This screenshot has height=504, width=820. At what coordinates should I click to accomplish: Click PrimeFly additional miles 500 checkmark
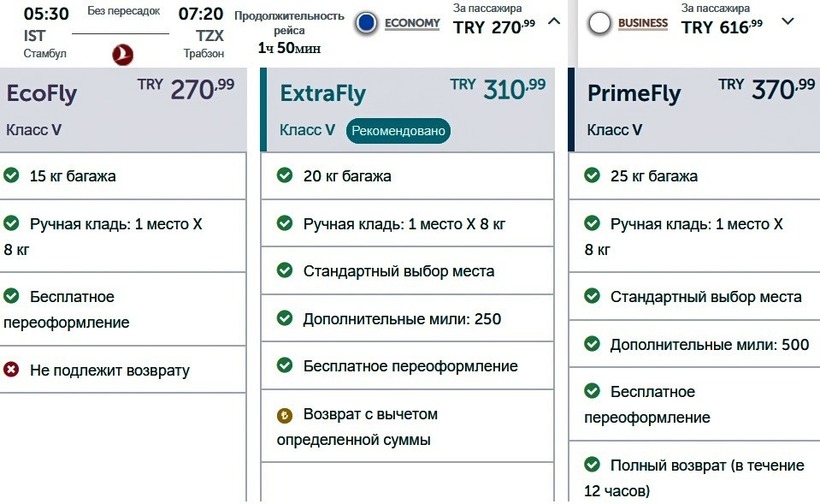click(592, 345)
